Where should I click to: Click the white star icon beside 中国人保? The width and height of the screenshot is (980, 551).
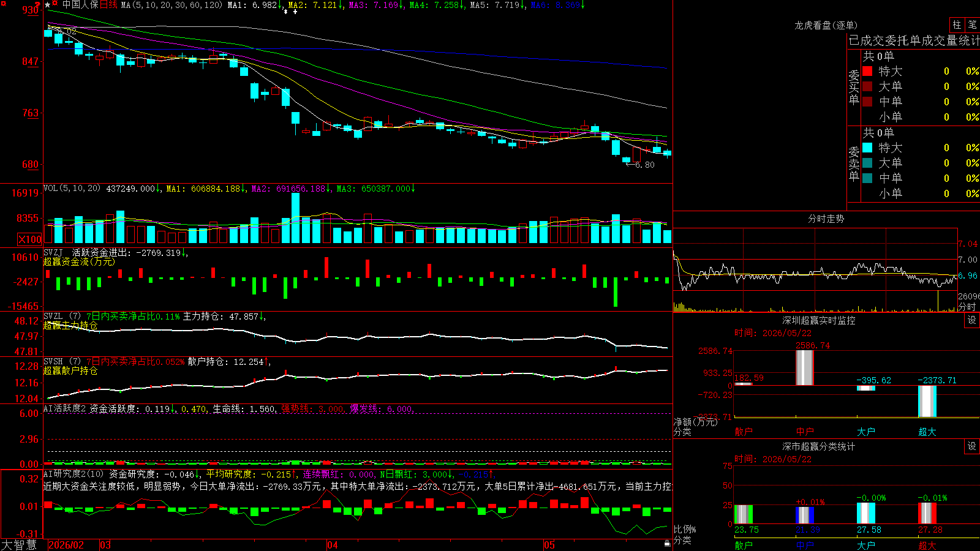pos(48,5)
